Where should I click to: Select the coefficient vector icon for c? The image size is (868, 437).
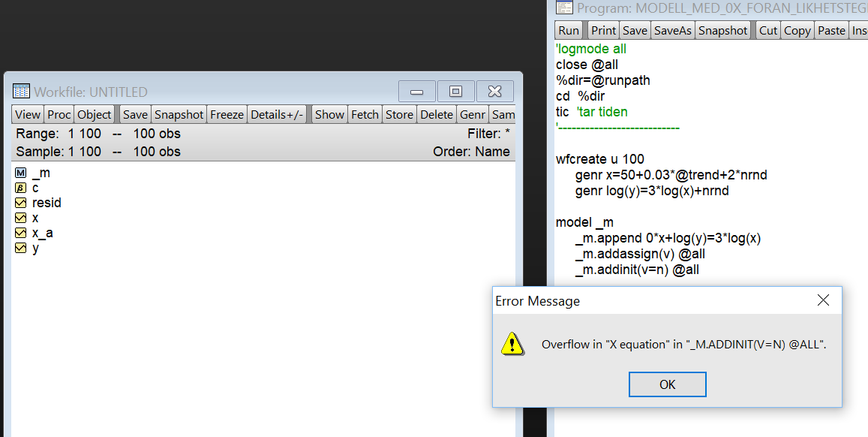[x=20, y=188]
